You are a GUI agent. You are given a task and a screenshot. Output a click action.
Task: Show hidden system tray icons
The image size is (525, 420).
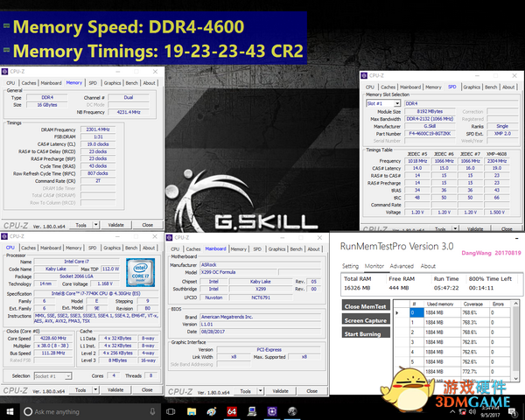pyautogui.click(x=452, y=411)
